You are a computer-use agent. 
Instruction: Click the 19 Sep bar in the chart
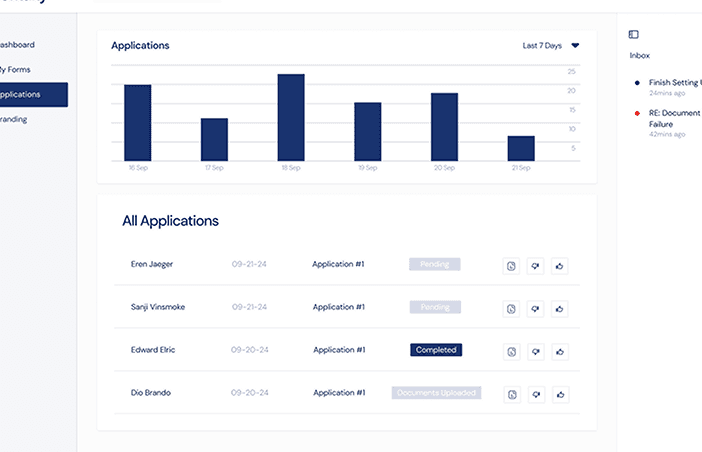(x=368, y=132)
